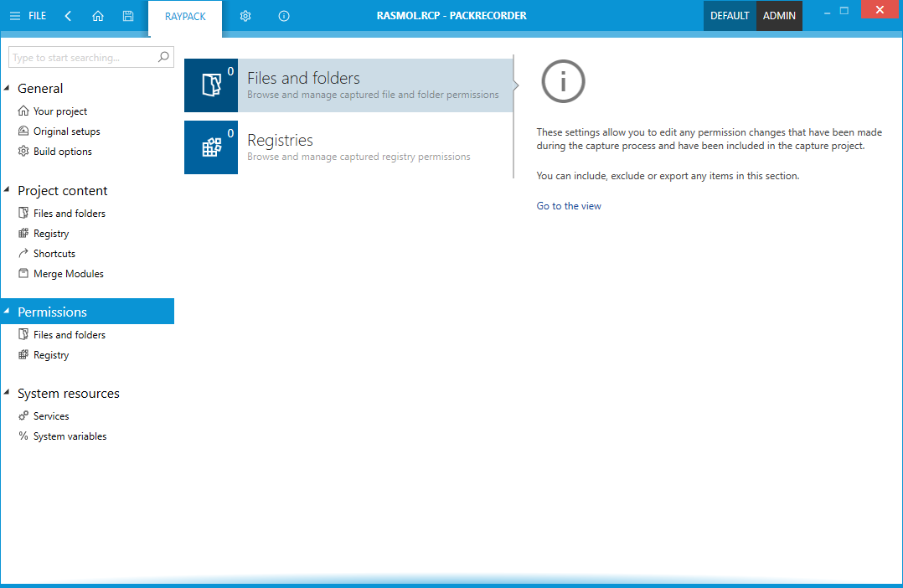
Task: Click the save disk icon
Action: (x=127, y=16)
